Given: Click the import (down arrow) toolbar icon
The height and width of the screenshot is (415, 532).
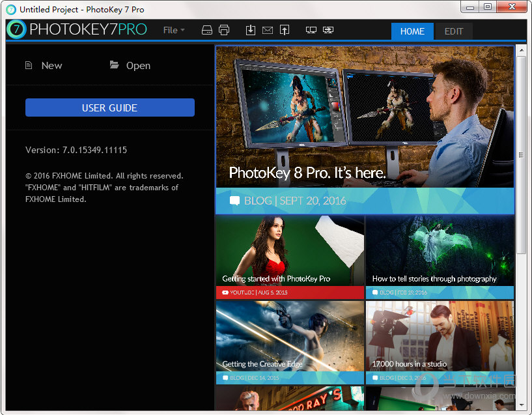Looking at the screenshot, I should coord(251,30).
